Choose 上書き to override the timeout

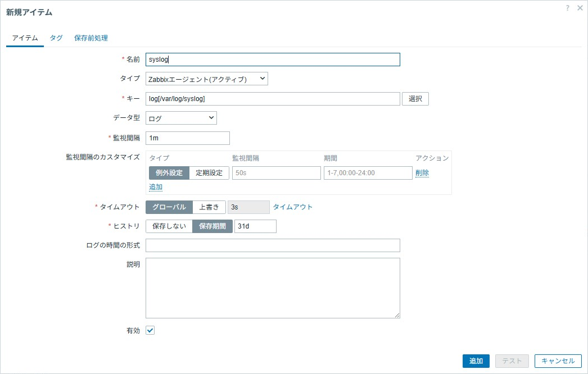[209, 207]
